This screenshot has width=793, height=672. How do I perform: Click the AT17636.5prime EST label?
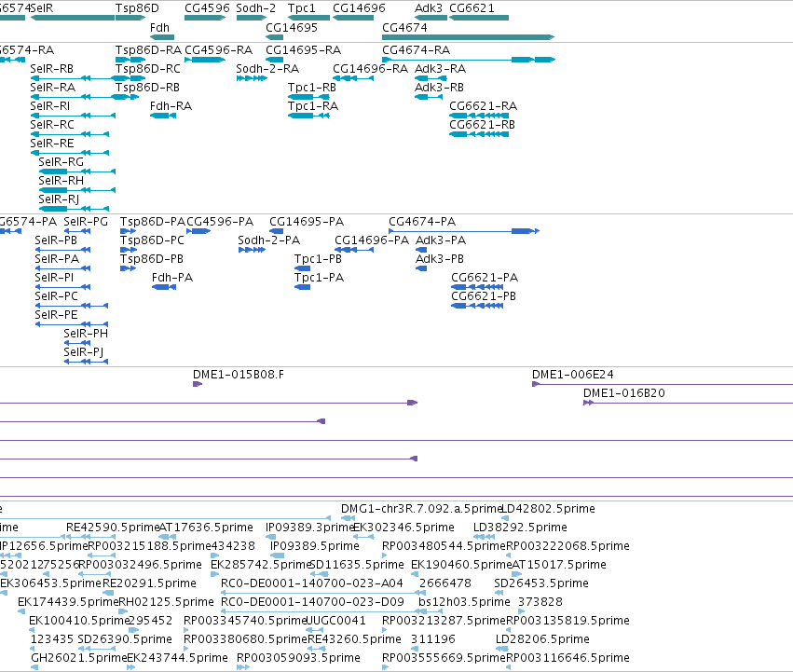pos(206,528)
